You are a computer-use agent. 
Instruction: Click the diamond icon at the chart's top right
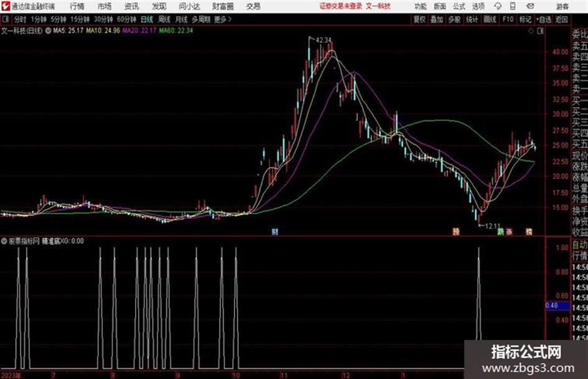point(531,31)
